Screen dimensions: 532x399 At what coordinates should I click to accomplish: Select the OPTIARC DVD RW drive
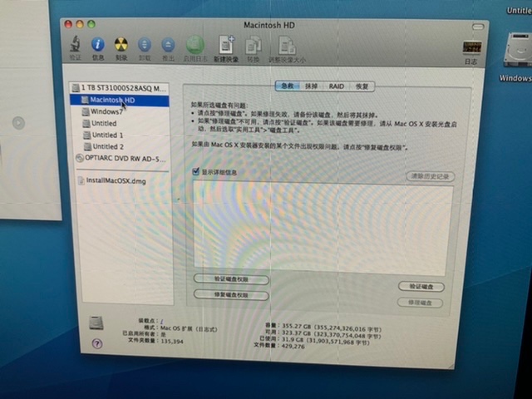point(121,158)
